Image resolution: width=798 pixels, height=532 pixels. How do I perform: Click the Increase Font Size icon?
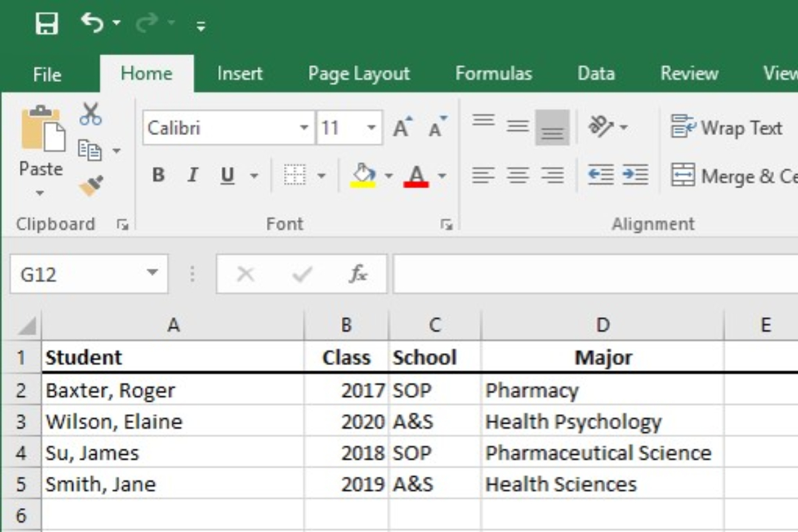point(402,128)
